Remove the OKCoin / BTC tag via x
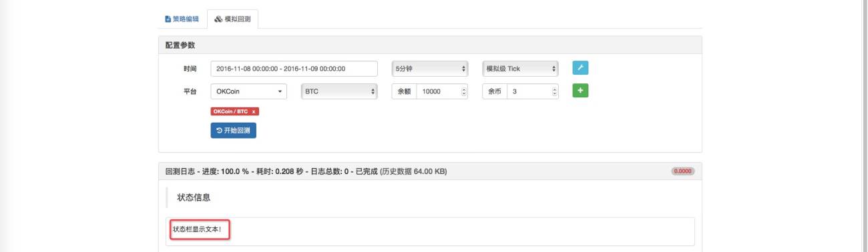Image resolution: width=868 pixels, height=252 pixels. pyautogui.click(x=254, y=111)
